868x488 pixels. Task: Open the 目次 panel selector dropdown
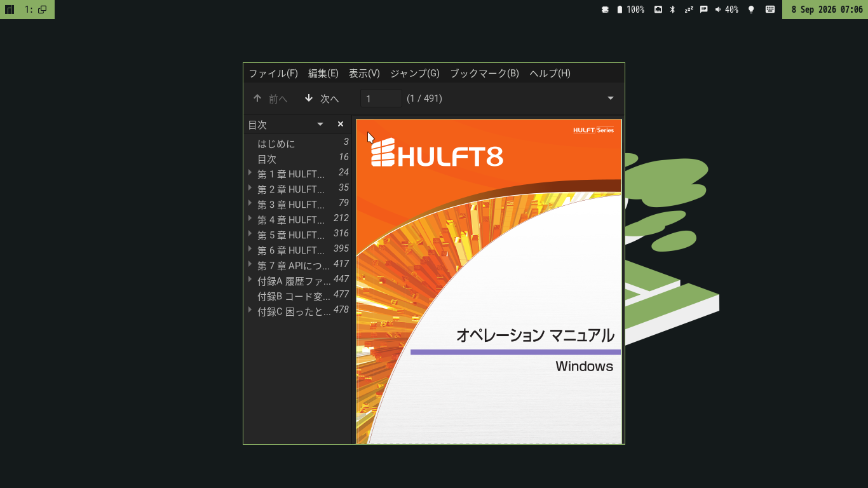tap(320, 124)
